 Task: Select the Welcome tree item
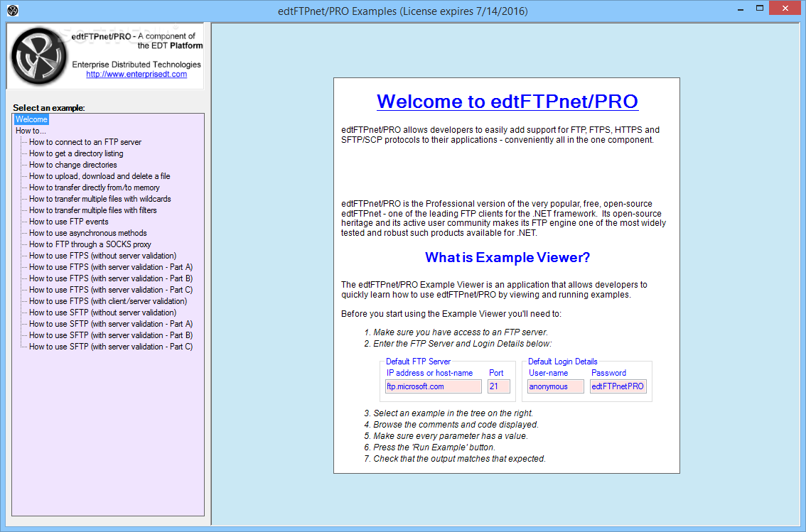click(31, 119)
